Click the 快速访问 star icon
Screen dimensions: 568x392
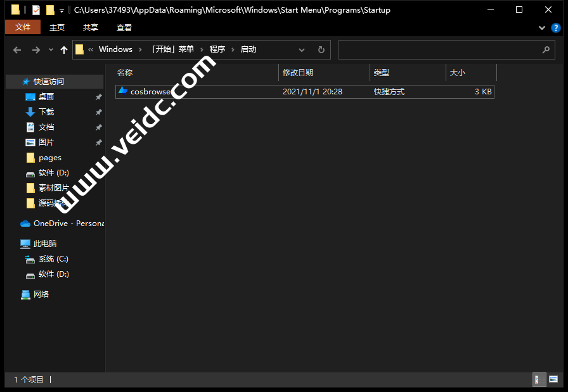tap(26, 82)
